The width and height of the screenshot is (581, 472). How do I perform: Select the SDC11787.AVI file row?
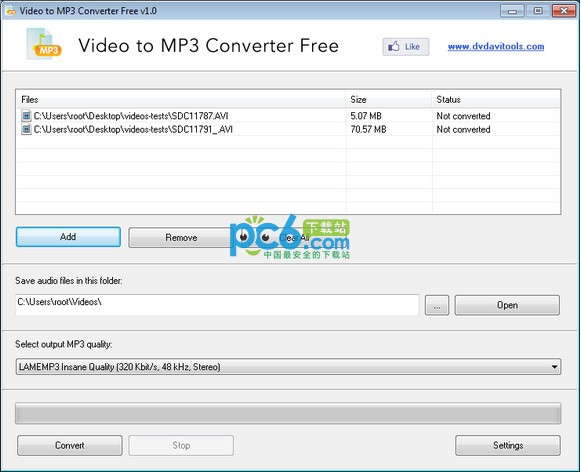click(x=288, y=116)
